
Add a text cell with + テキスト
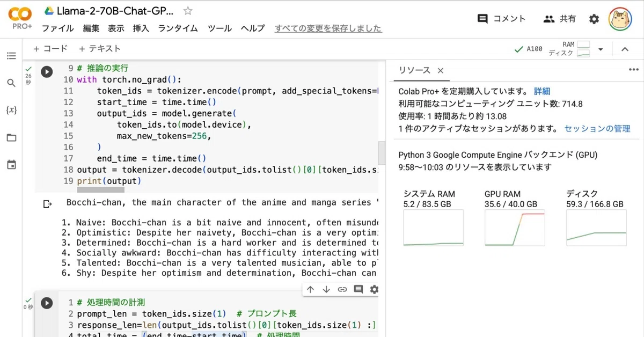100,49
